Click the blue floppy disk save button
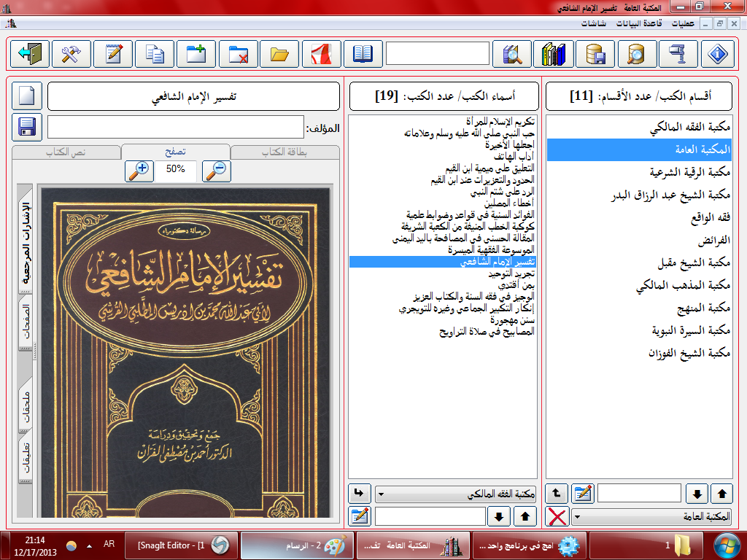Viewport: 747px width, 560px height. [x=27, y=128]
